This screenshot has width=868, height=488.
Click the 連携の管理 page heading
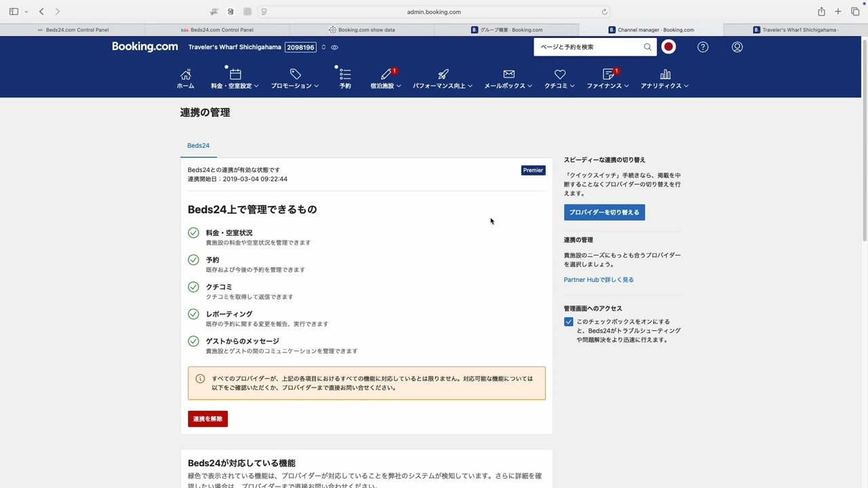(205, 113)
